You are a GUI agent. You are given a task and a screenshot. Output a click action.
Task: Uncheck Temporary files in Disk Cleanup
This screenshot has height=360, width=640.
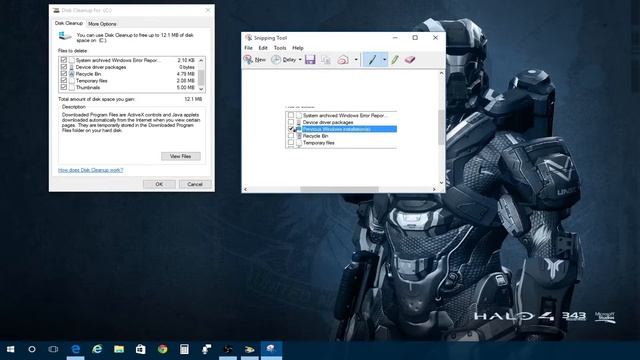point(64,81)
